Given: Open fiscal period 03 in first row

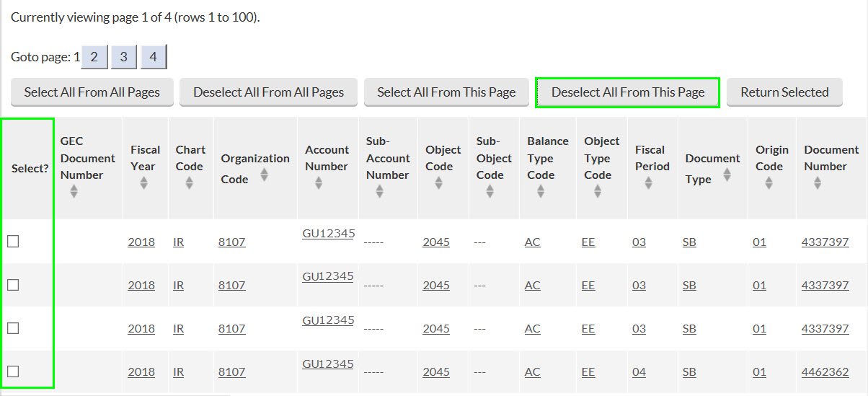Looking at the screenshot, I should pyautogui.click(x=639, y=242).
